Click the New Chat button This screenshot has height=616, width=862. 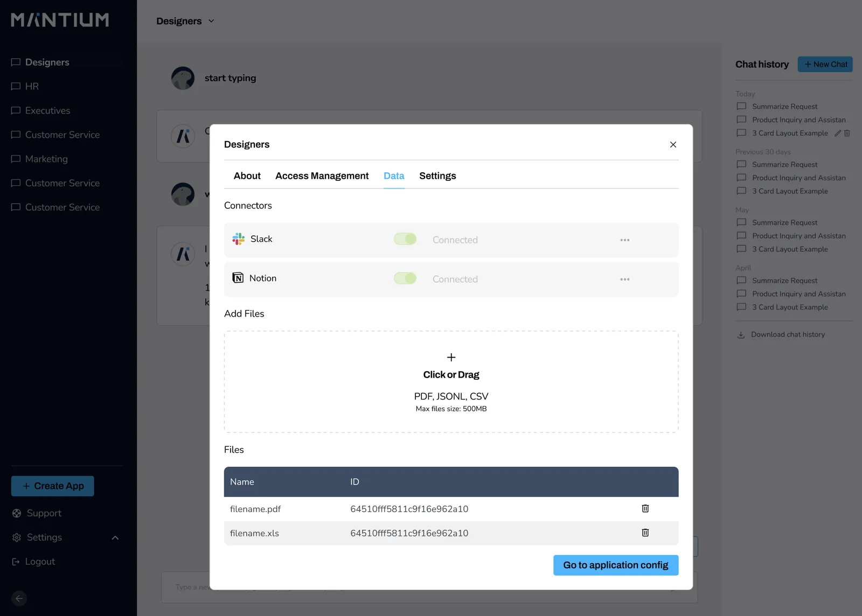click(825, 64)
